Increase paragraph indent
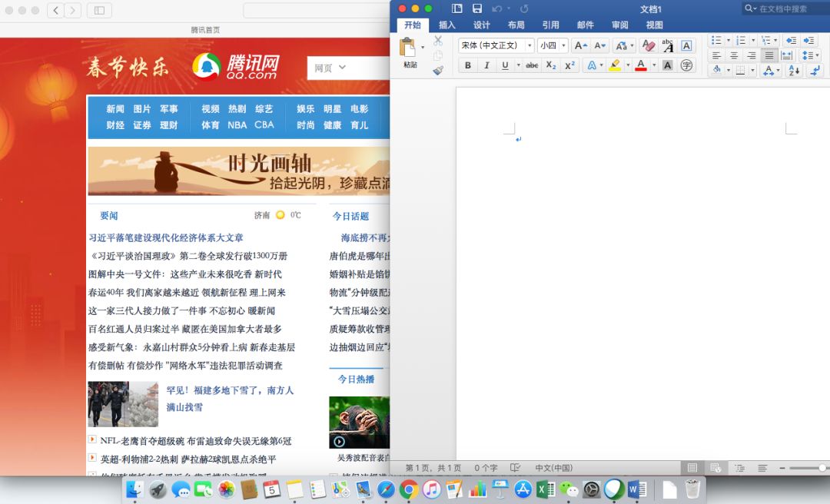The width and height of the screenshot is (830, 504). [x=808, y=40]
